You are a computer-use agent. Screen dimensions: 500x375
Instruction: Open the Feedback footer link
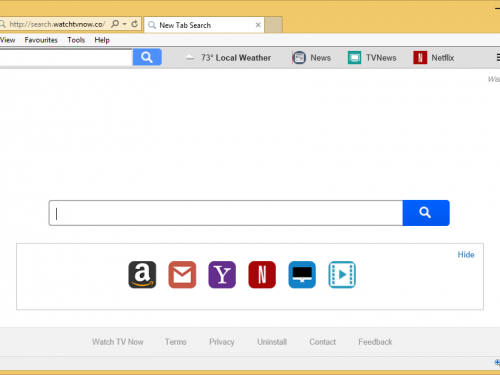pyautogui.click(x=375, y=342)
